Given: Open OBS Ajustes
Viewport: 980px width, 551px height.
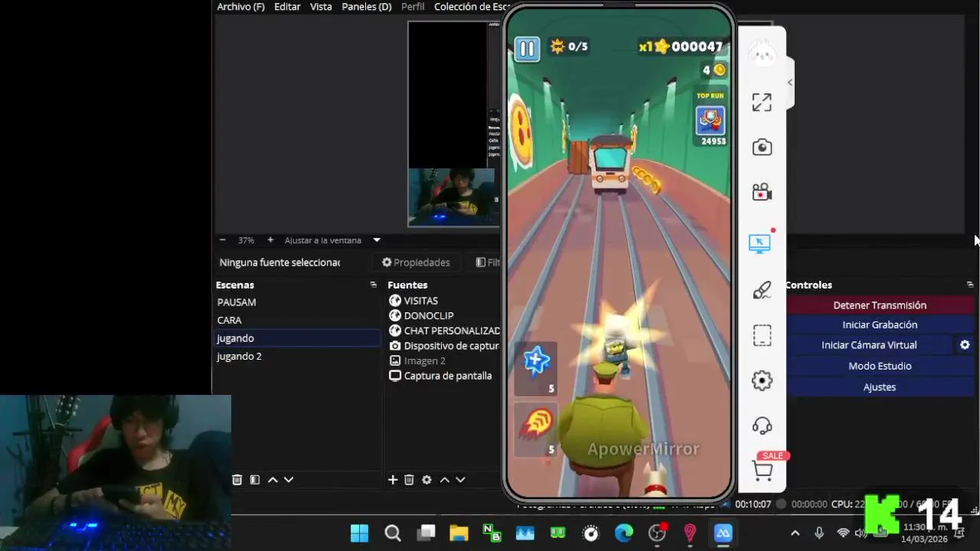Looking at the screenshot, I should click(880, 387).
